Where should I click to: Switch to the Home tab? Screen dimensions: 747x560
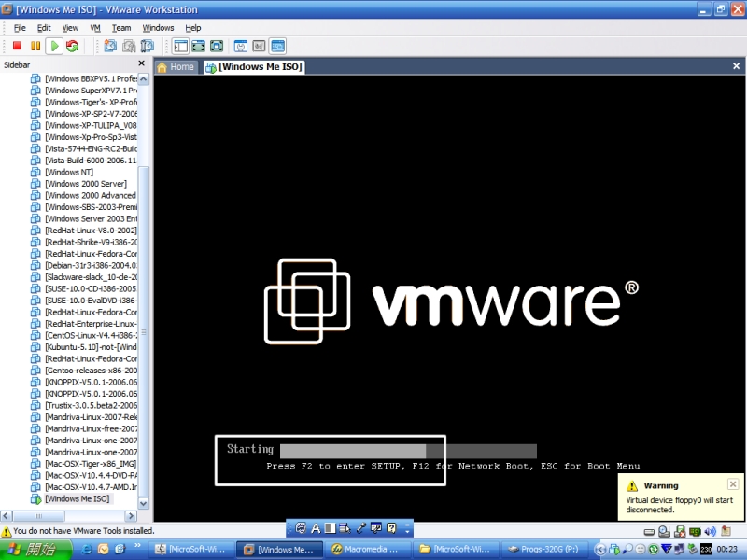point(176,67)
